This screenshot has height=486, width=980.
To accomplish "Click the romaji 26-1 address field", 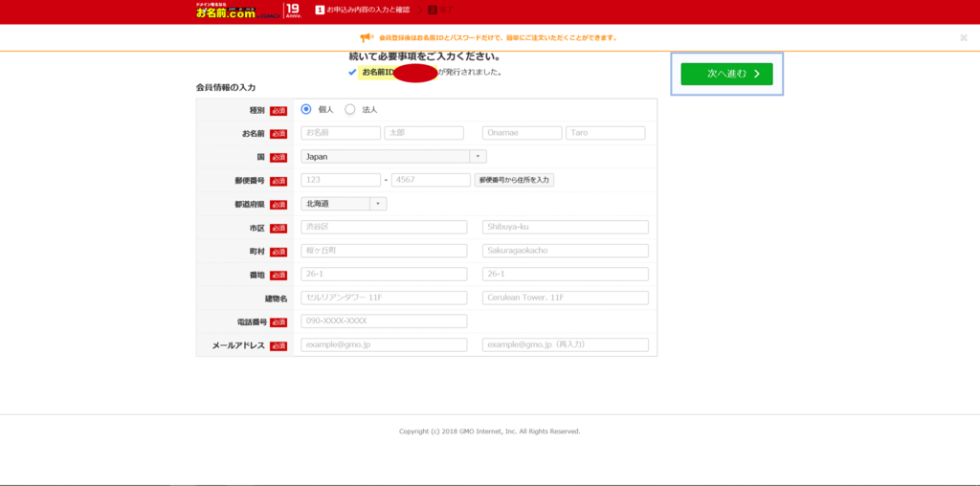I will click(566, 275).
